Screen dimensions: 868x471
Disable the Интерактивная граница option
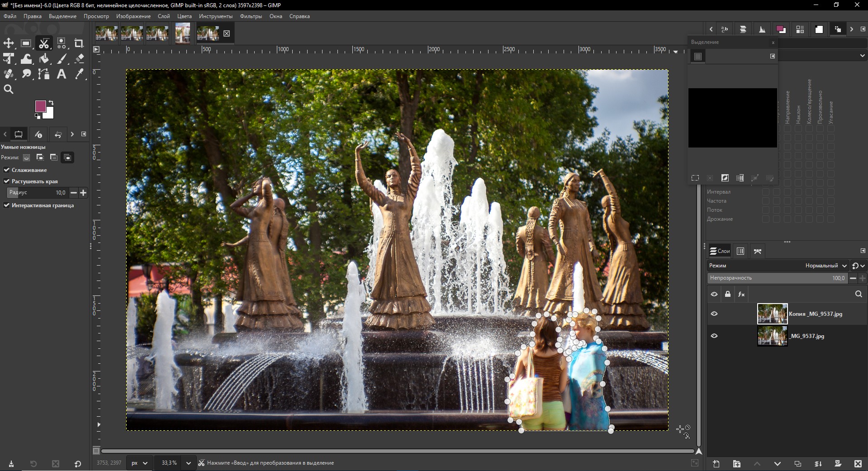click(x=7, y=205)
